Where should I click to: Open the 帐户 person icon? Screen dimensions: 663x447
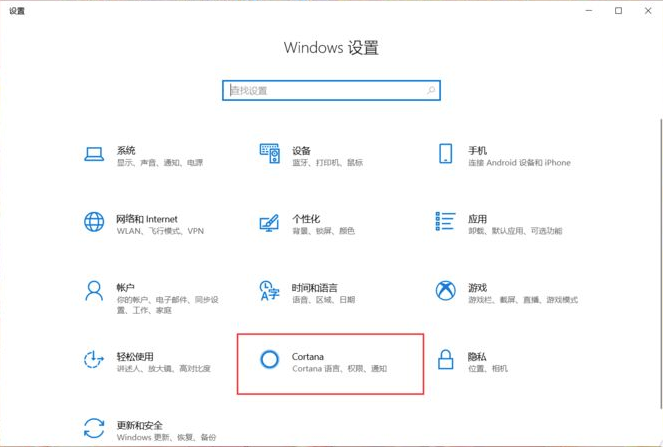tap(94, 291)
